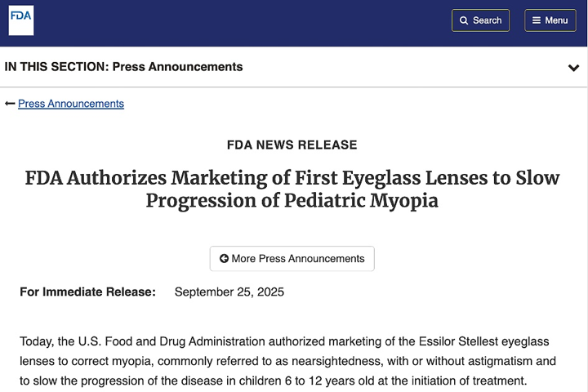Expand the In This Section chevron
Image resolution: width=588 pixels, height=392 pixels.
(573, 68)
